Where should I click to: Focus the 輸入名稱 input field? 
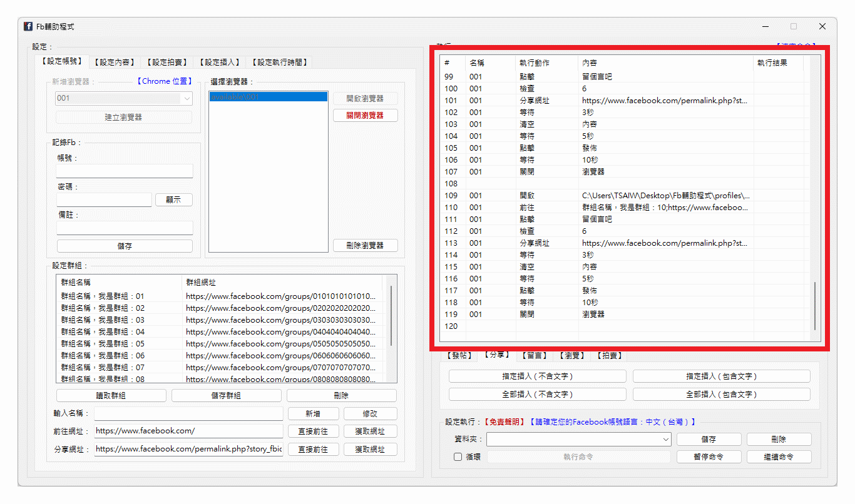[188, 413]
